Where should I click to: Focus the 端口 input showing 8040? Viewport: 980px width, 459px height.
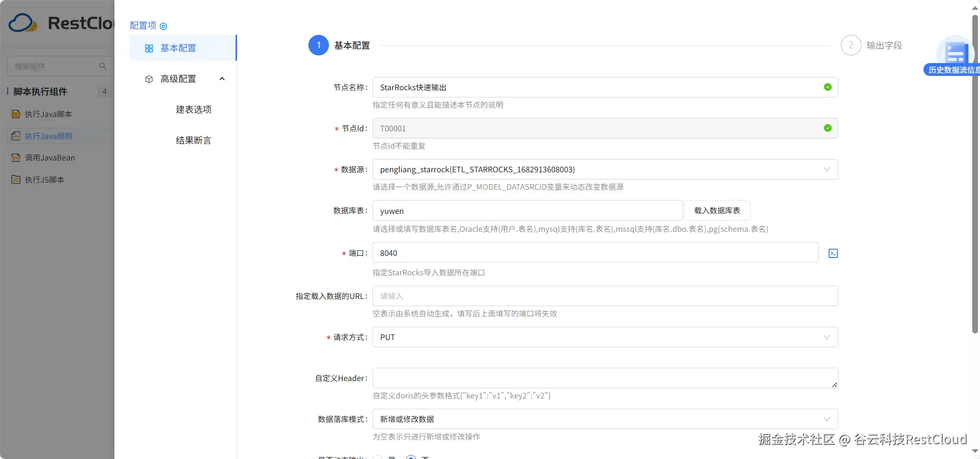click(595, 253)
